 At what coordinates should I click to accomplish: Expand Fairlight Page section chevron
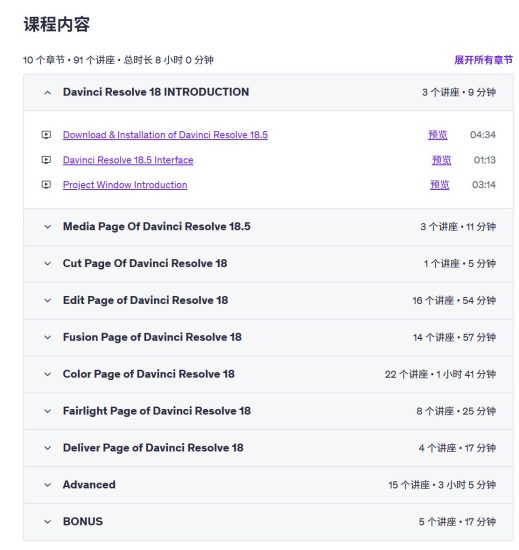point(48,411)
